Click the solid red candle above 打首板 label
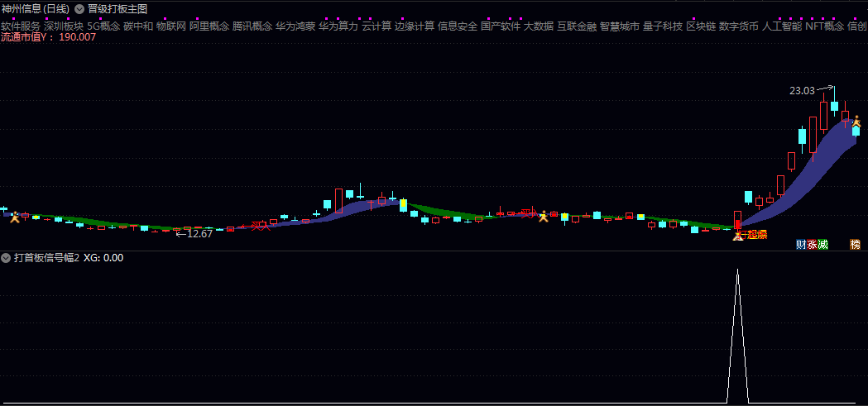The image size is (868, 406). (737, 223)
